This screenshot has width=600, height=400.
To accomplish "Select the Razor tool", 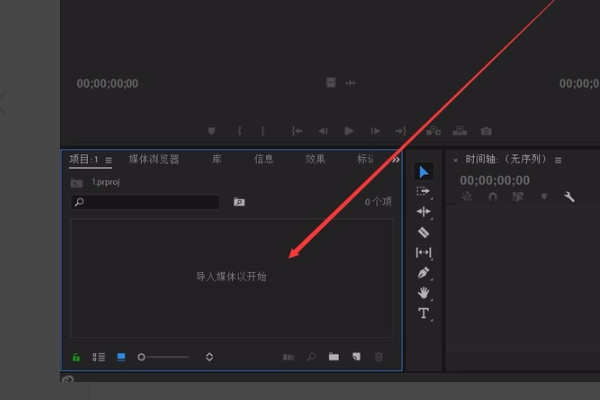I will point(423,232).
